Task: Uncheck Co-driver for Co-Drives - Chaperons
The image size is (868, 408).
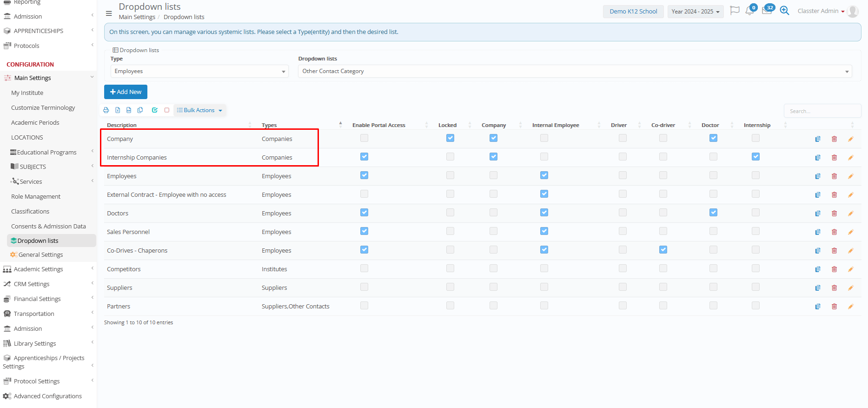Action: [663, 250]
